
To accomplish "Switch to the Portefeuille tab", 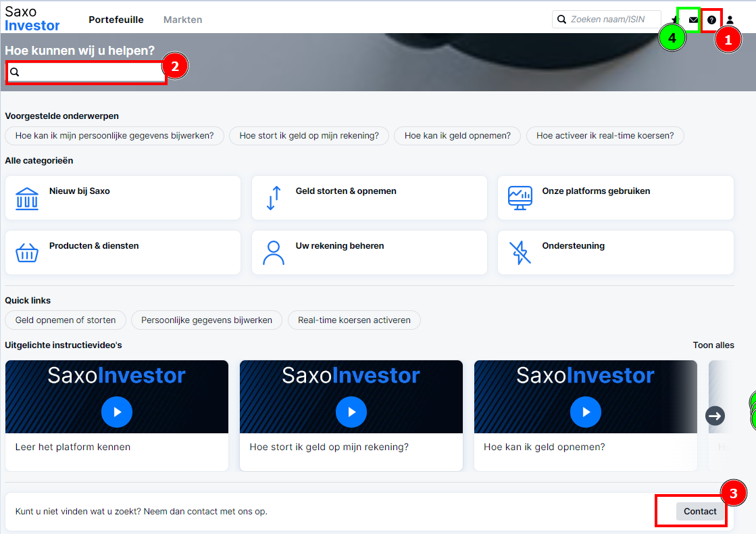I will coord(116,20).
